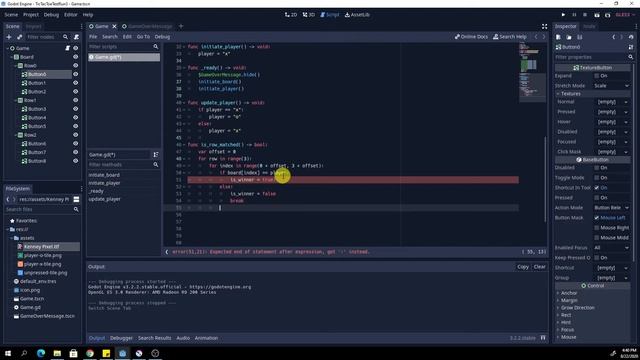Screen dimensions: 640x360
Task: Open the Action Mode dropdown
Action: click(611, 208)
